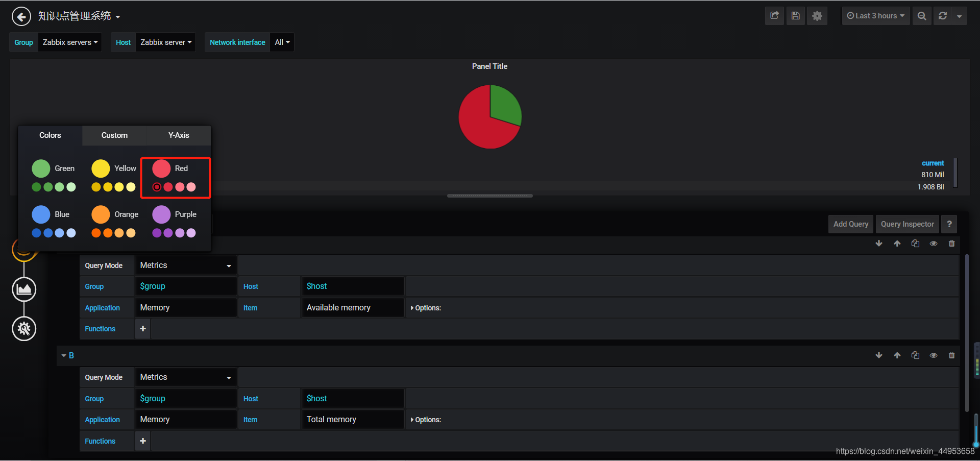Open dashboard settings gear icon
Viewport: 980px width, 461px height.
click(817, 16)
